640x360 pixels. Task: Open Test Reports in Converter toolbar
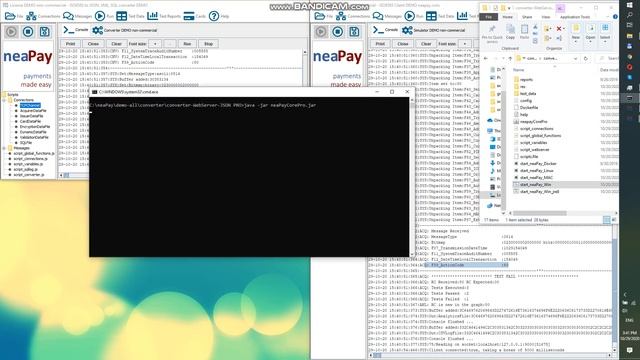click(164, 16)
